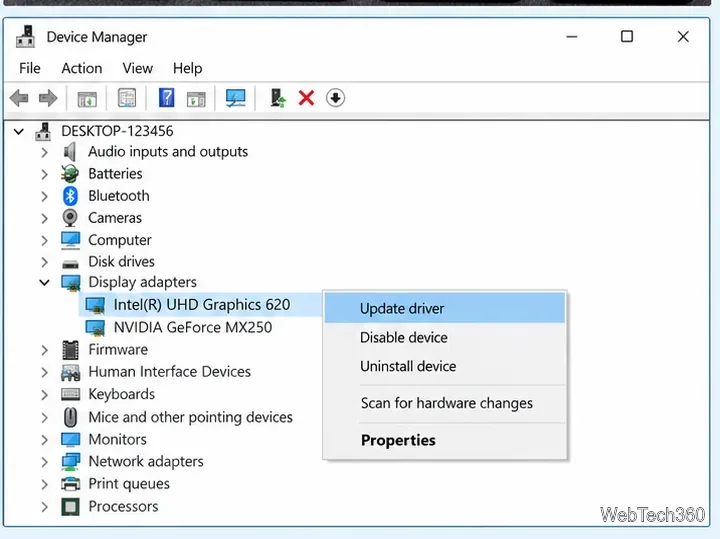Click the update device driver toolbar icon

[277, 98]
